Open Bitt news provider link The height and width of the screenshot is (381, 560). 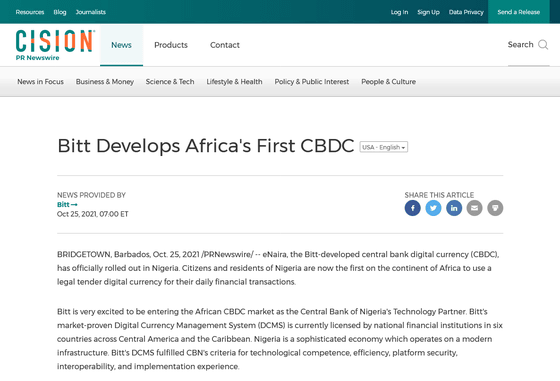click(67, 205)
